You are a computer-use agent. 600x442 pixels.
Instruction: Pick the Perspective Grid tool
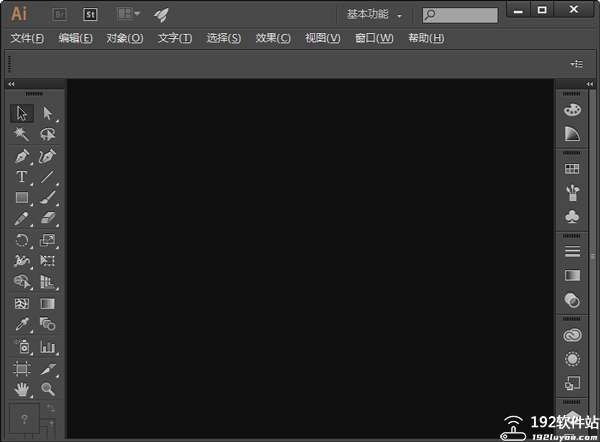(x=47, y=282)
